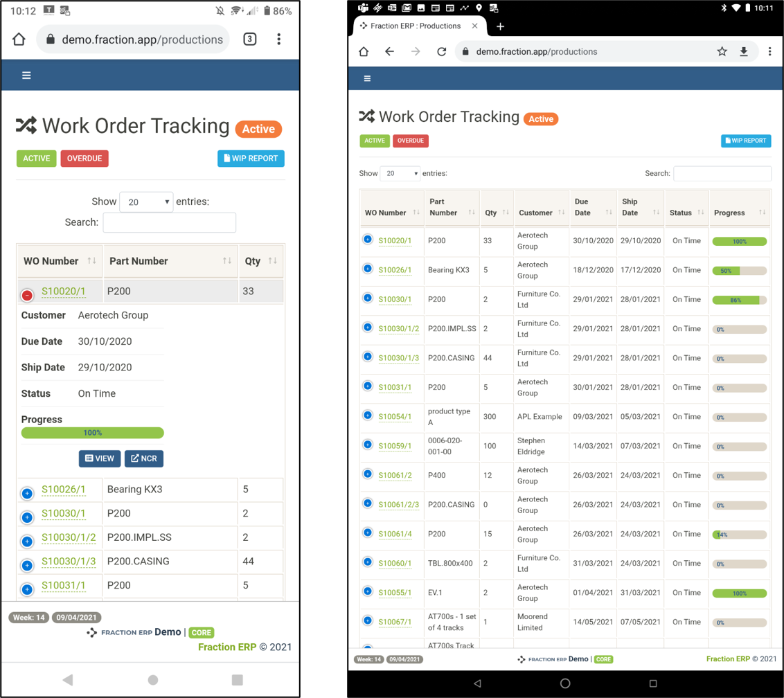Click the download icon in tablet browser
Image resolution: width=784 pixels, height=698 pixels.
click(744, 51)
